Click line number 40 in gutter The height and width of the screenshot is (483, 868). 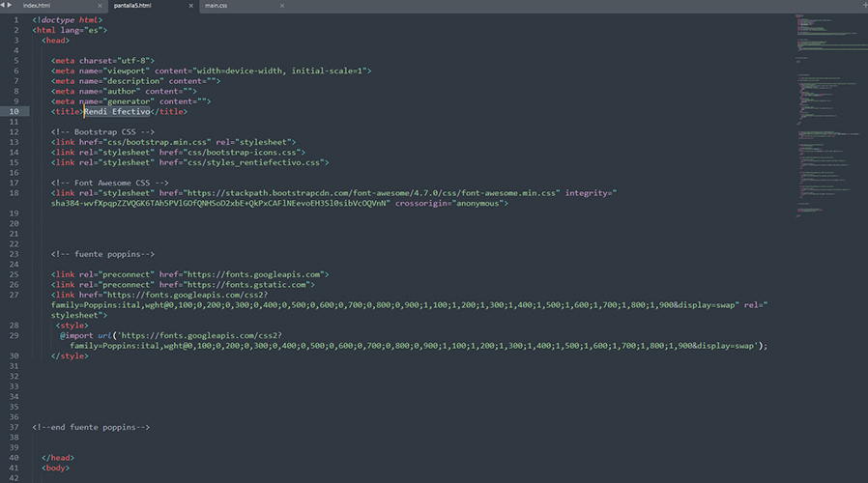click(14, 458)
